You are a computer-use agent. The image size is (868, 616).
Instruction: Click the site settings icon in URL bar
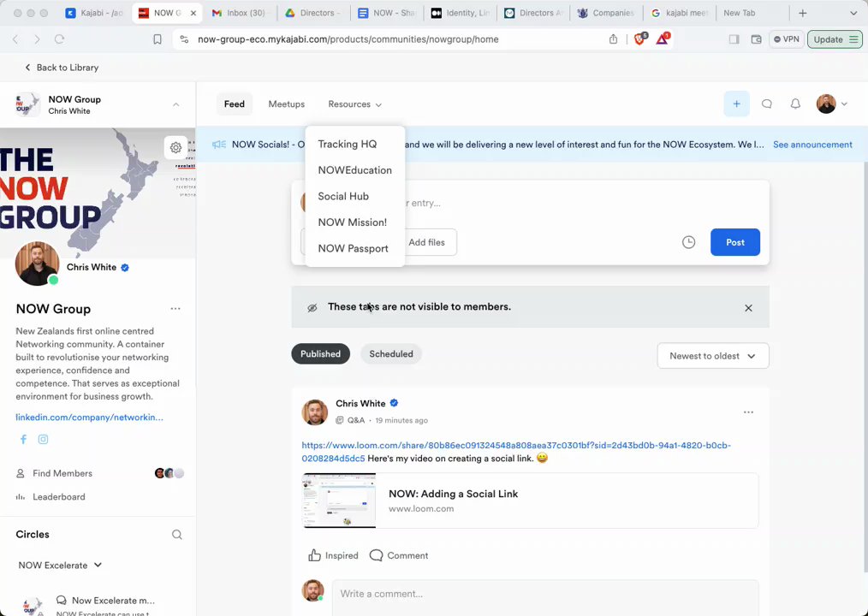[x=184, y=39]
